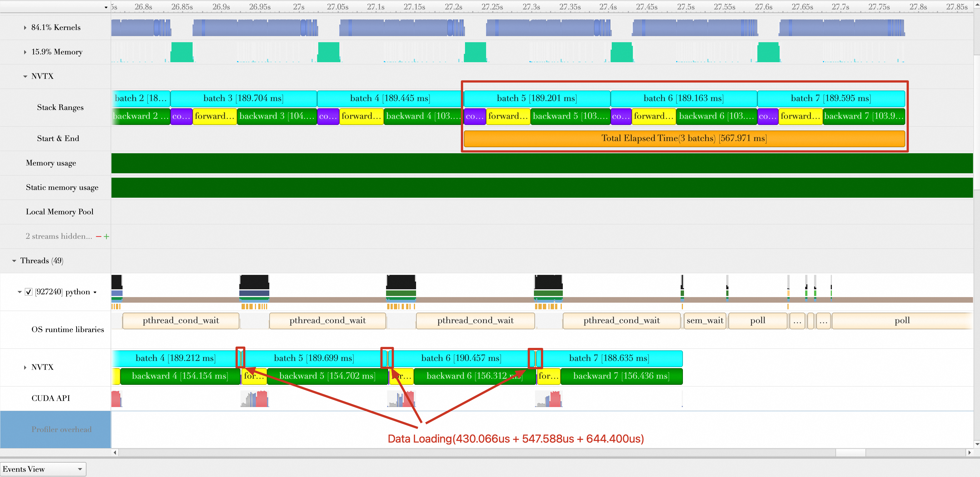Screen dimensions: 980x477
Task: Click the red minus icon beside hidden streams
Action: click(x=99, y=236)
